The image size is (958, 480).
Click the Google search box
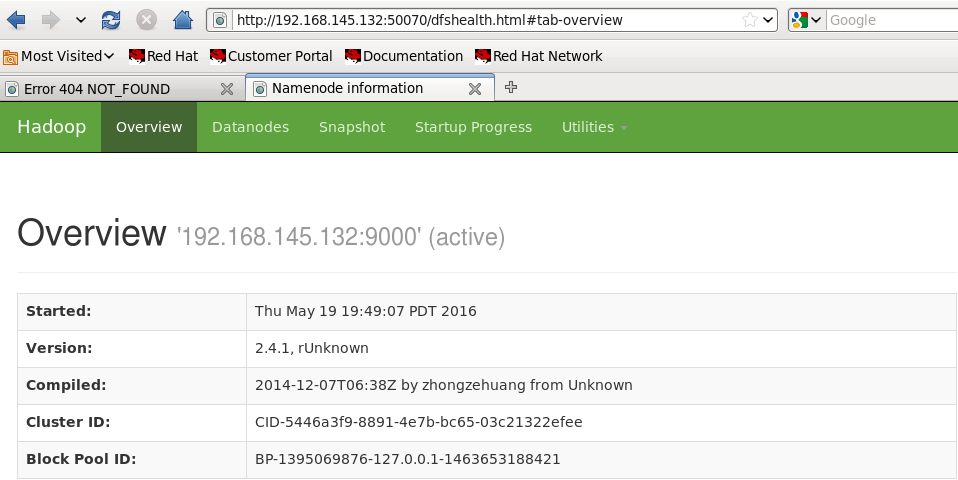[x=892, y=20]
